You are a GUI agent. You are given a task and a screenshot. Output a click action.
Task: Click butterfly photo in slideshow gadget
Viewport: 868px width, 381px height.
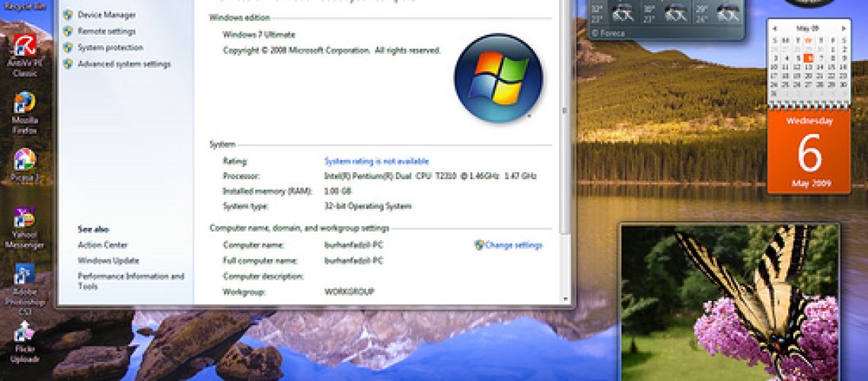(729, 303)
